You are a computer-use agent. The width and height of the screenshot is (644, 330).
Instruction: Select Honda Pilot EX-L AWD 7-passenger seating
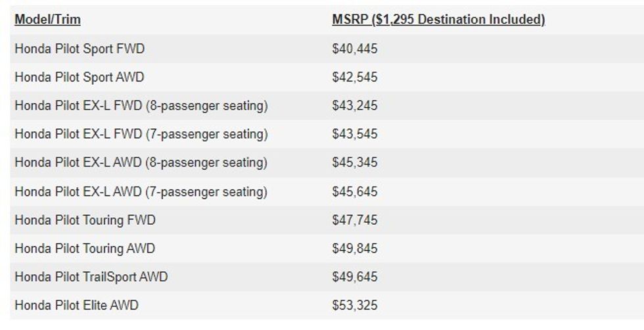coord(141,192)
